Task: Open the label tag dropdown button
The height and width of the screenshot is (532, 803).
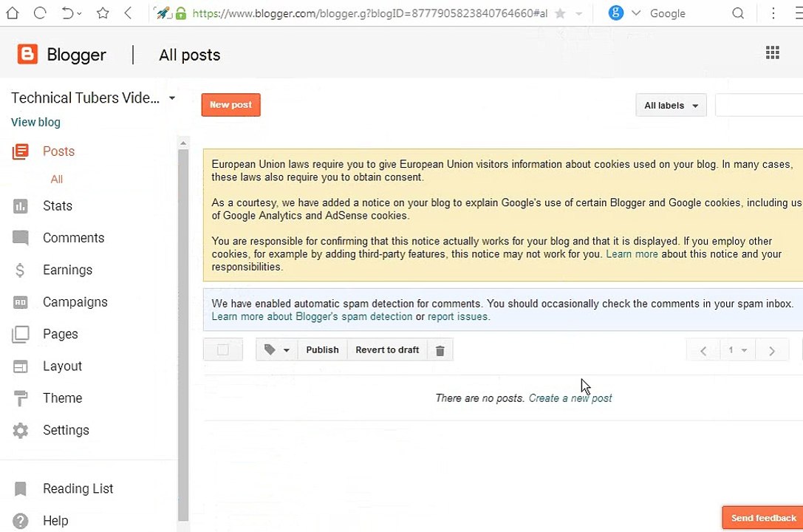Action: click(276, 350)
